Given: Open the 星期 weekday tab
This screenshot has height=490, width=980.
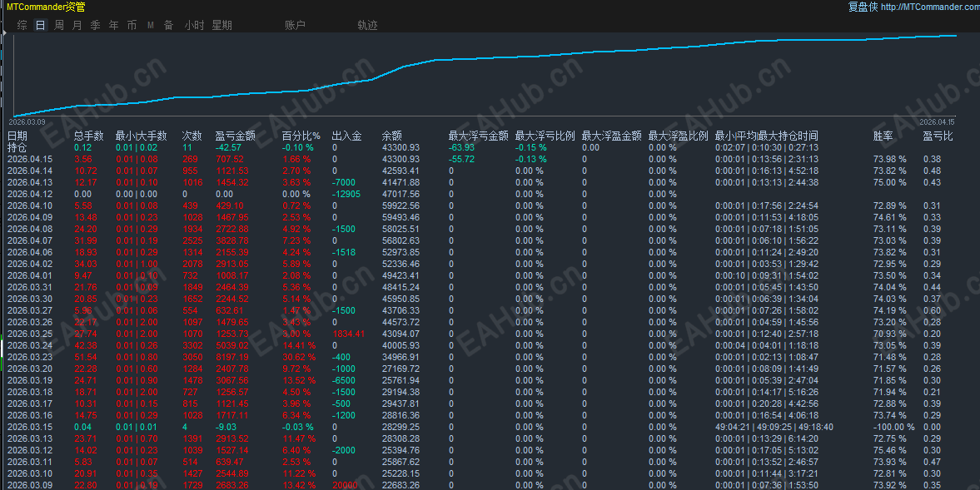Looking at the screenshot, I should coord(221,25).
